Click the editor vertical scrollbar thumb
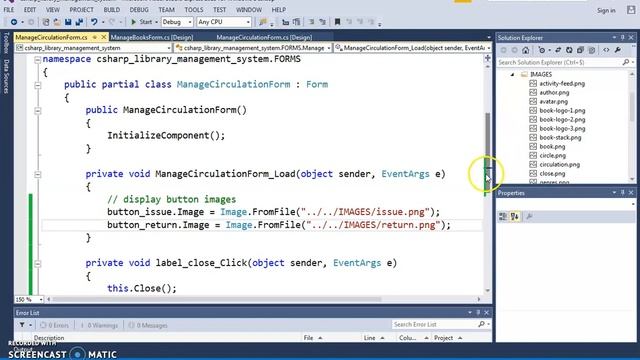This screenshot has height=360, width=640. [488, 153]
